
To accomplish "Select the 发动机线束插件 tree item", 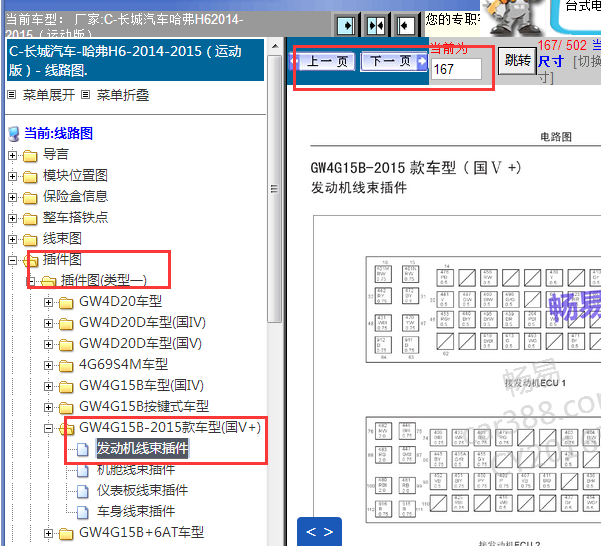I will click(142, 448).
